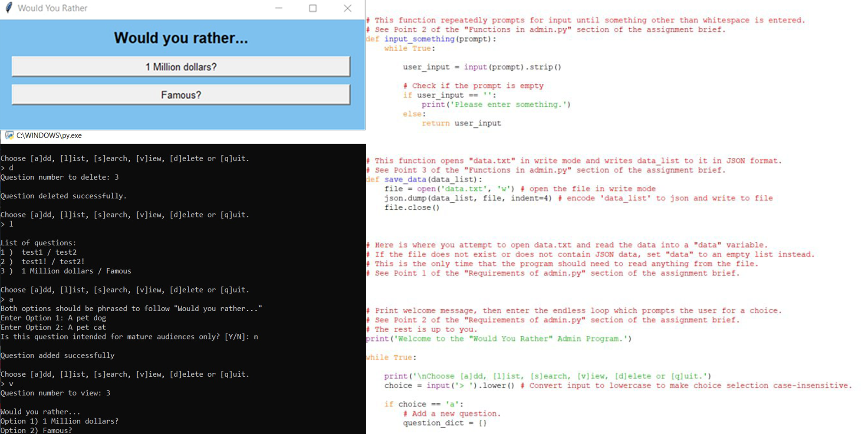This screenshot has height=434, width=868.
Task: Click "List of questions:" in console
Action: [38, 243]
